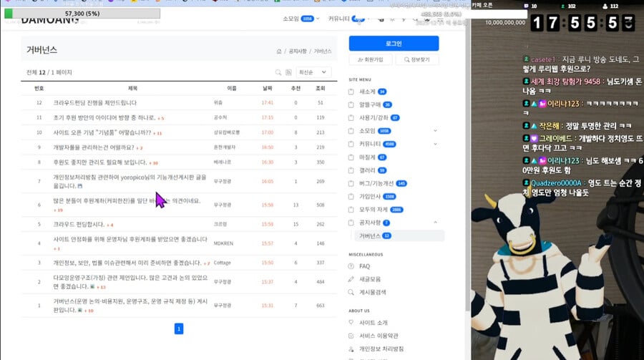Open the post 거버넌스(운영 논의-비용지원…) 게시판입니다
The width and height of the screenshot is (644, 360).
tap(130, 306)
